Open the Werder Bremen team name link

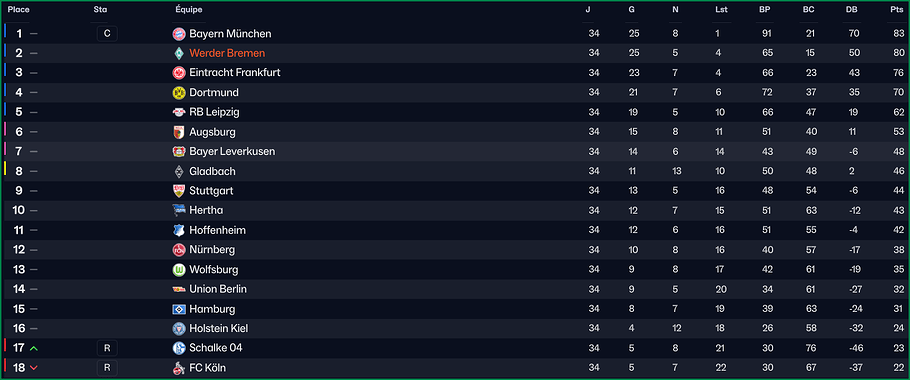click(227, 53)
